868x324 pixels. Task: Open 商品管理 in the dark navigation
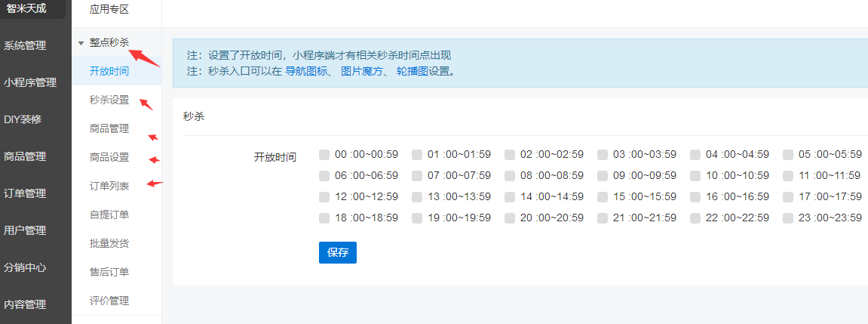point(25,156)
